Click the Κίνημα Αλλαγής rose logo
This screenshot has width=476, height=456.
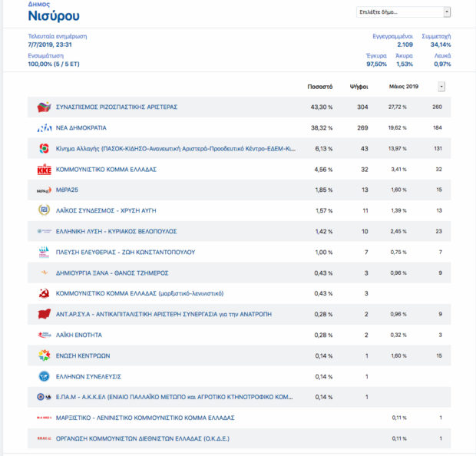44,148
